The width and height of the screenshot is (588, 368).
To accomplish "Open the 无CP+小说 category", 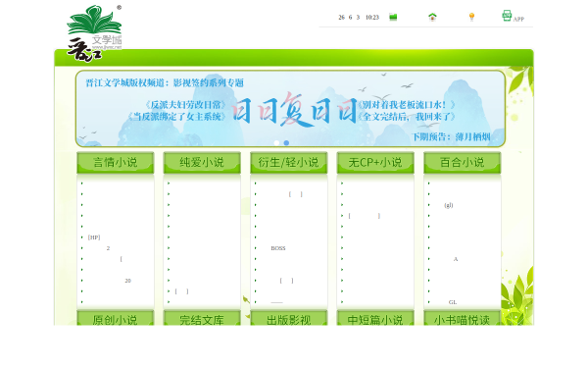I will click(x=375, y=163).
